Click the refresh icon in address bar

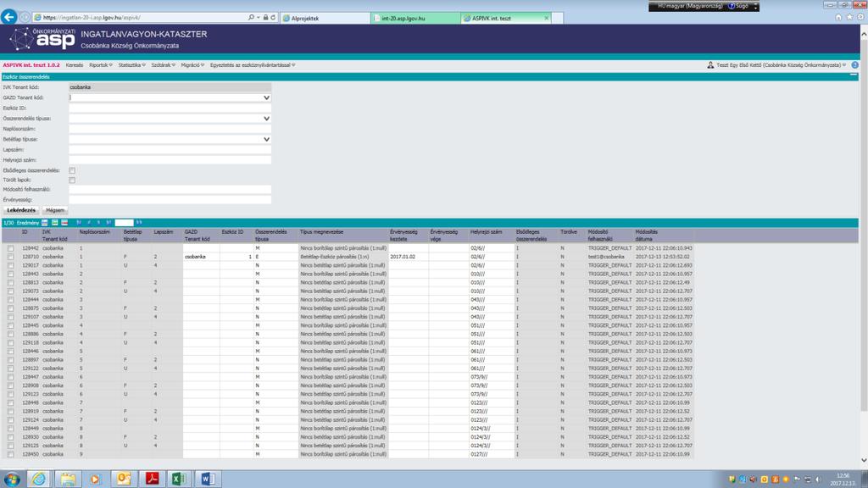(273, 18)
